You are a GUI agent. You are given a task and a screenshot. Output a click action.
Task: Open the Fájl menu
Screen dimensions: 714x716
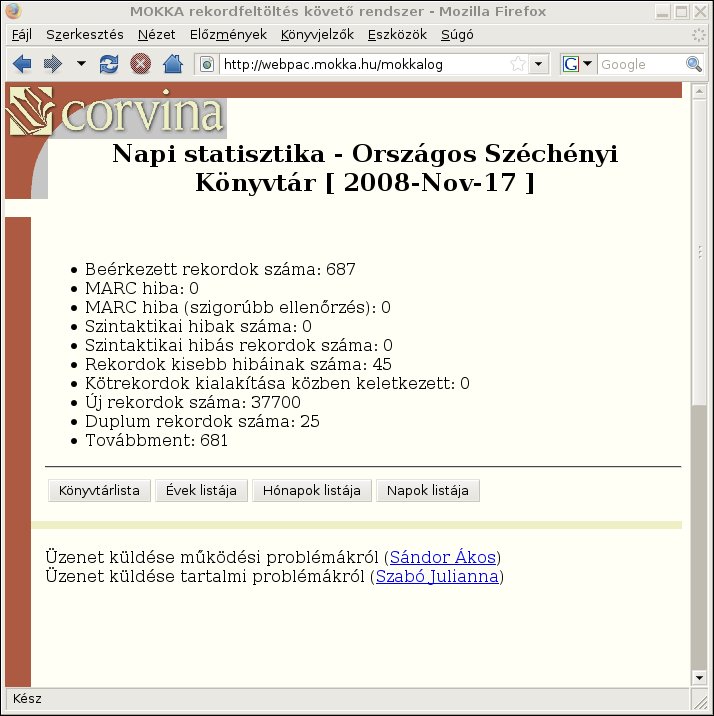[21, 34]
